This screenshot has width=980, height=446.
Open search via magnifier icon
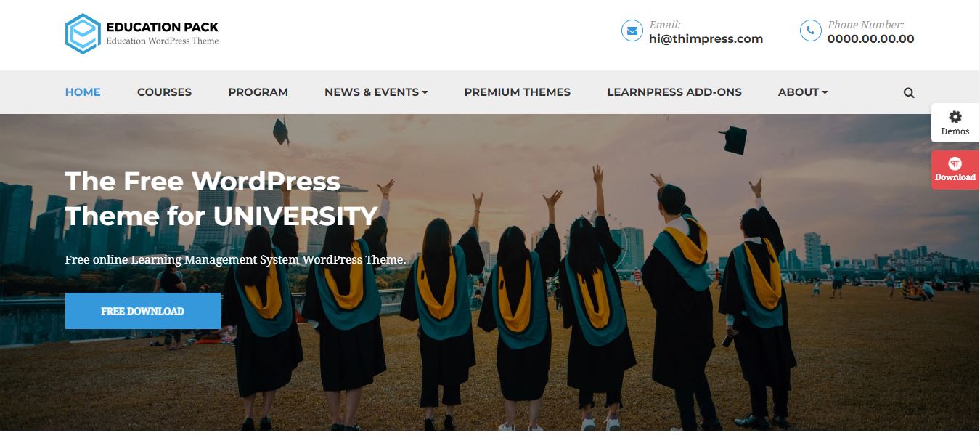point(909,93)
